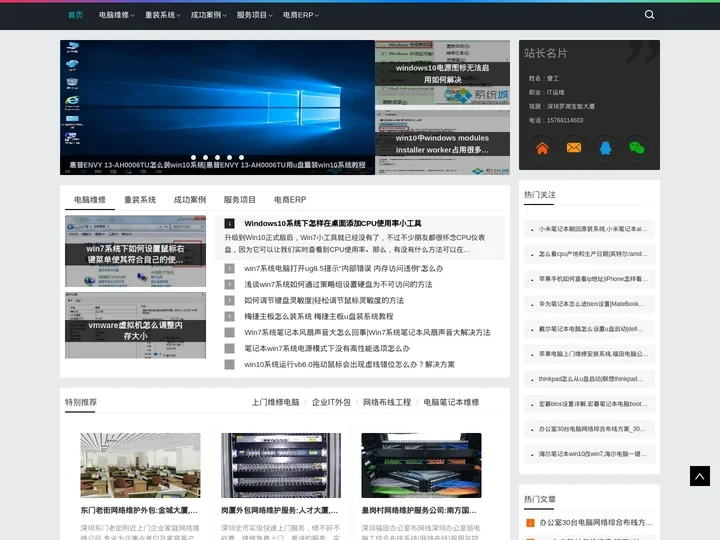
Task: Click the email envelope icon in 站长名片
Action: click(574, 148)
